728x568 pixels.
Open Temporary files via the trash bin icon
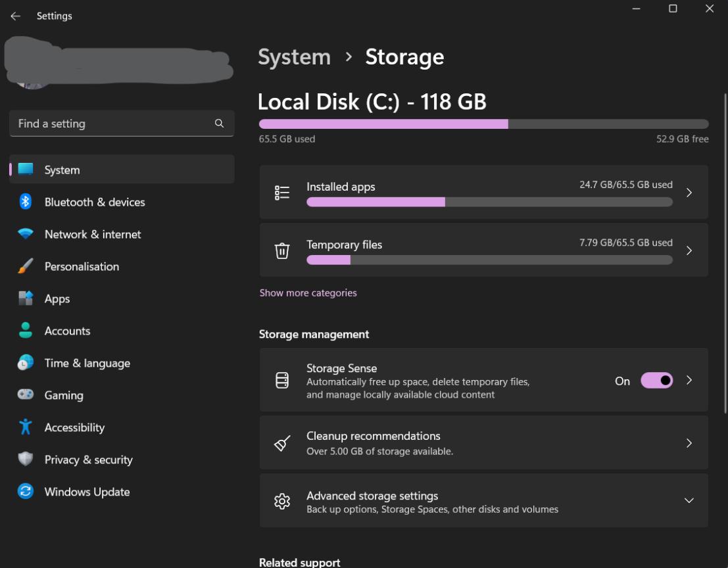pyautogui.click(x=282, y=250)
